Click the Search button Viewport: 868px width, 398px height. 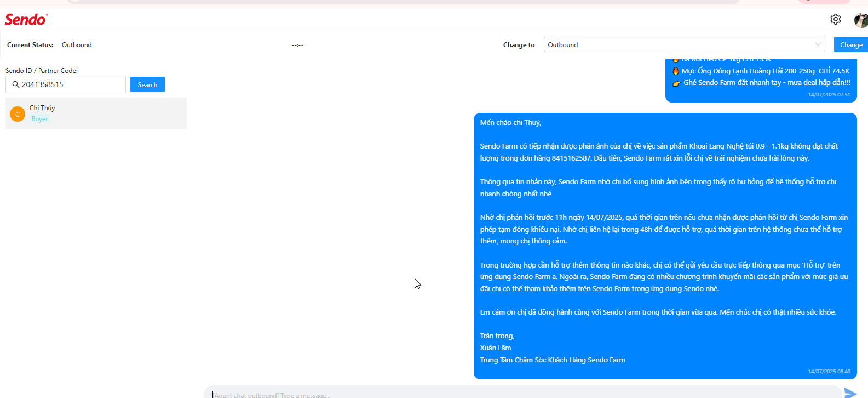(x=147, y=85)
